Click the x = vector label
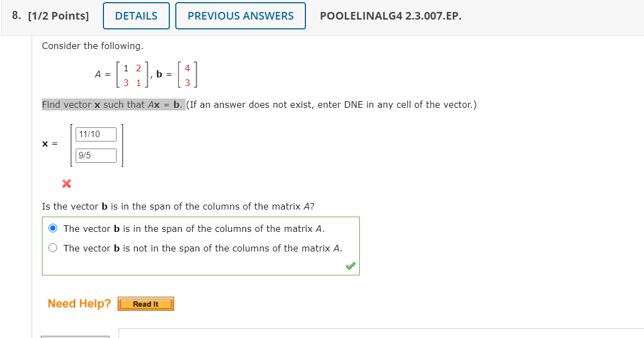The height and width of the screenshot is (338, 644). pyautogui.click(x=49, y=144)
